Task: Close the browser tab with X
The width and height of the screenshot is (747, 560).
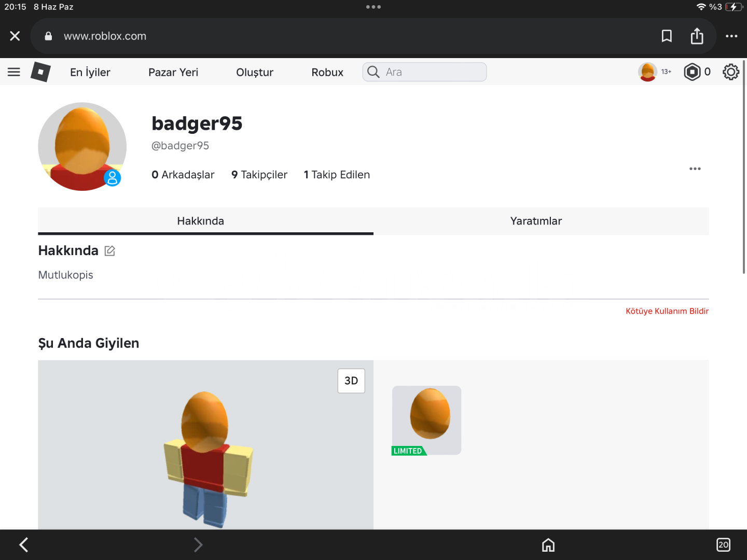Action: point(15,36)
